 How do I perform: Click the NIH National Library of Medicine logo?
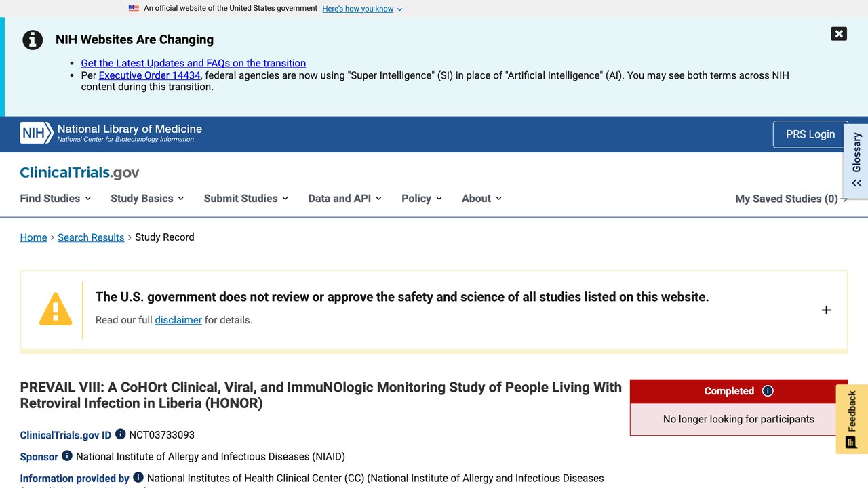click(111, 133)
